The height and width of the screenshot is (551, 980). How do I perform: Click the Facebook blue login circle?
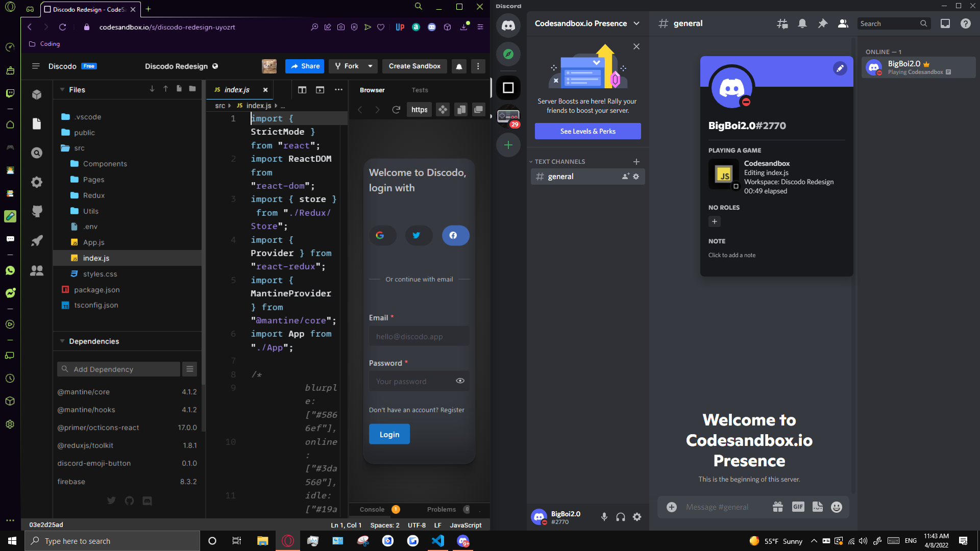point(455,235)
